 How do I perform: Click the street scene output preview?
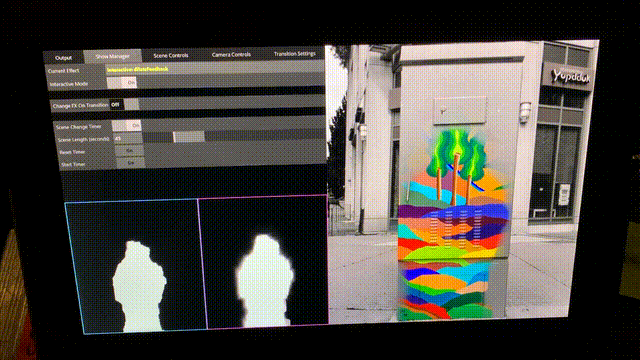(x=461, y=180)
